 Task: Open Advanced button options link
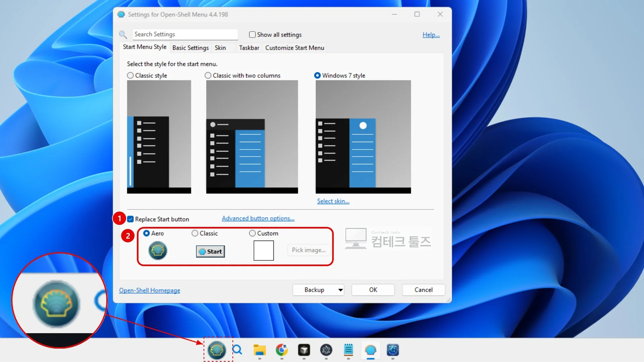(258, 218)
